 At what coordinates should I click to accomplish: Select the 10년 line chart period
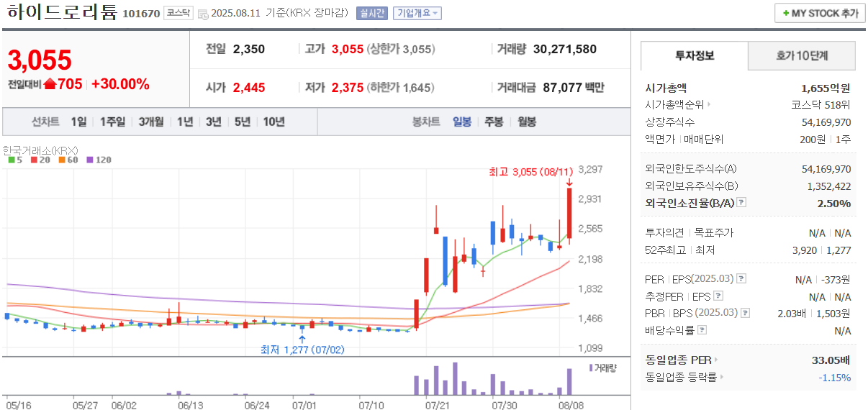(x=274, y=122)
